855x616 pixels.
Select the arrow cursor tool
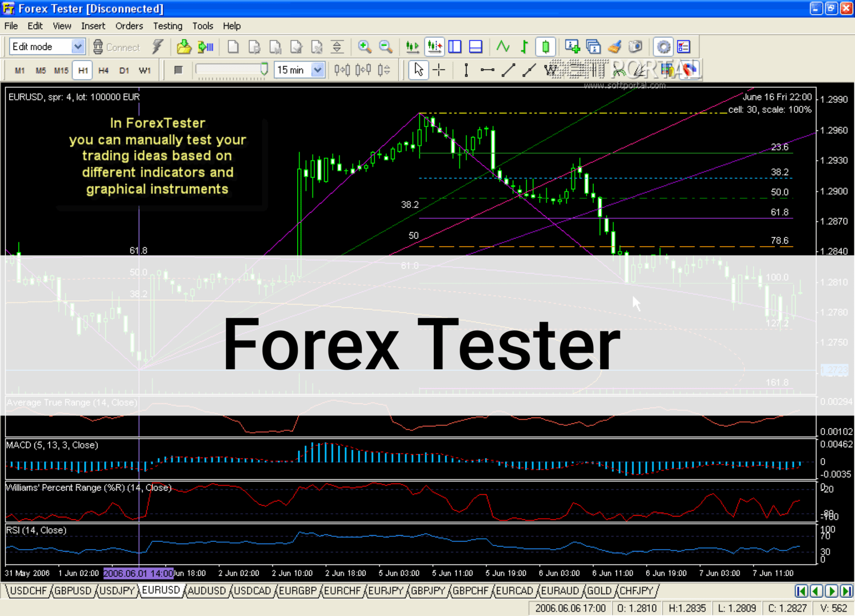[418, 70]
